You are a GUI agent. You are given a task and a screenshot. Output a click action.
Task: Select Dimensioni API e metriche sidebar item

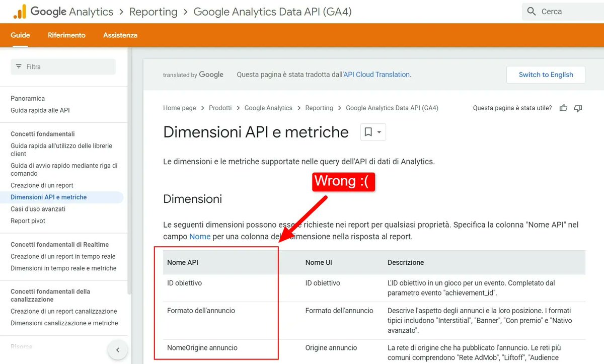(61, 197)
